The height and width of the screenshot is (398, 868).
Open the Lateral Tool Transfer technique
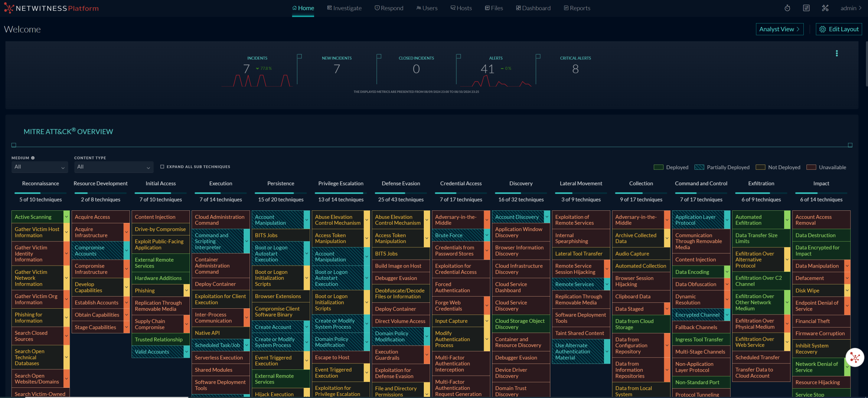pyautogui.click(x=581, y=253)
